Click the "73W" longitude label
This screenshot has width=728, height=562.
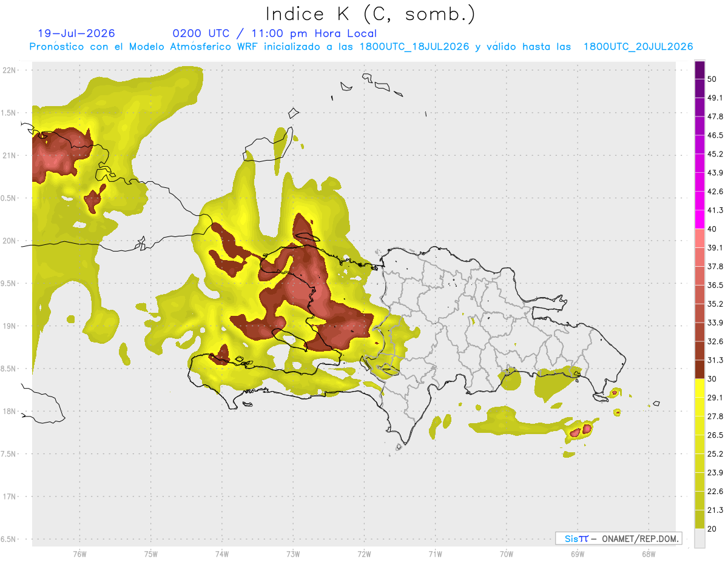pyautogui.click(x=293, y=554)
